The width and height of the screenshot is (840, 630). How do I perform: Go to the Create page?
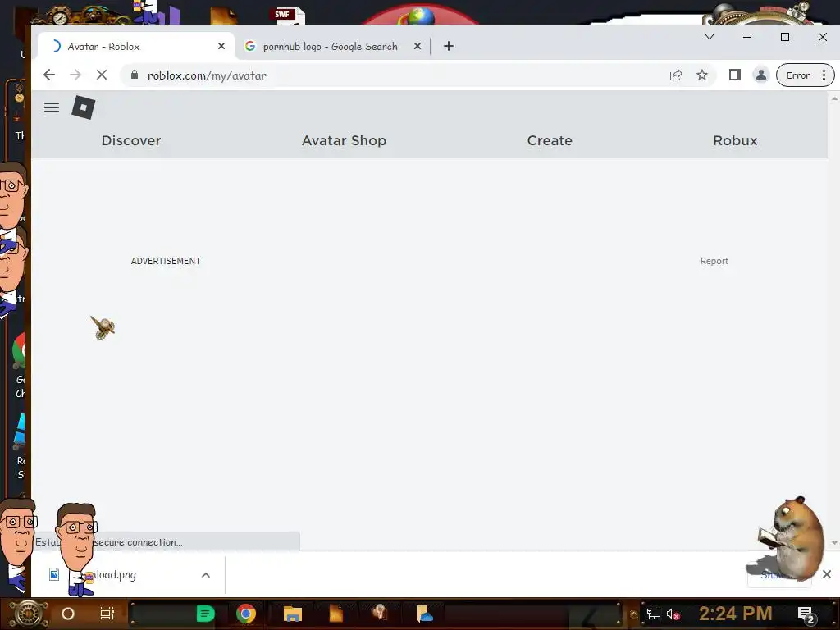(550, 140)
